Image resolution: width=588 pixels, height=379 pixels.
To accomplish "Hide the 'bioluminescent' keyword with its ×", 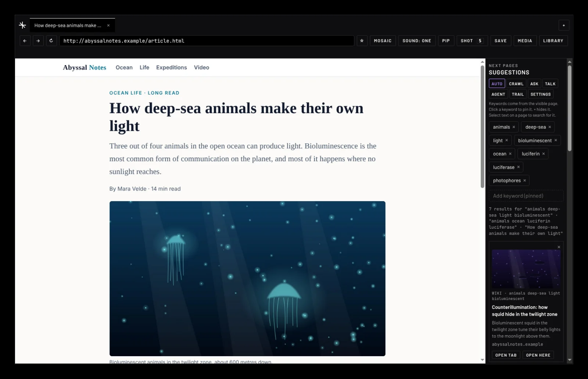I will [x=556, y=140].
